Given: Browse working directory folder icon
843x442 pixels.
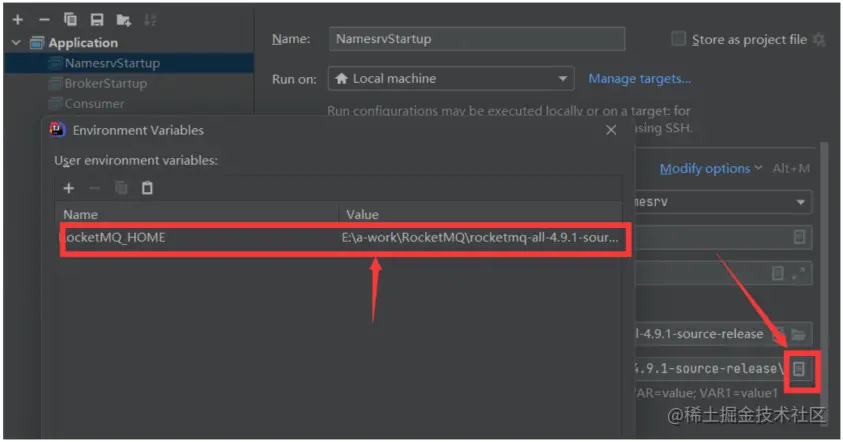Looking at the screenshot, I should [x=798, y=334].
